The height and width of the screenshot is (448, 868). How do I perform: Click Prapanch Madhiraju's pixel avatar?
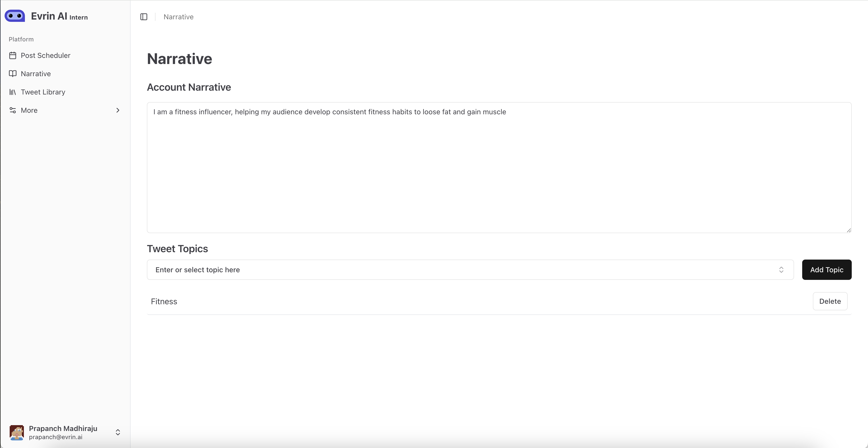[x=17, y=432]
